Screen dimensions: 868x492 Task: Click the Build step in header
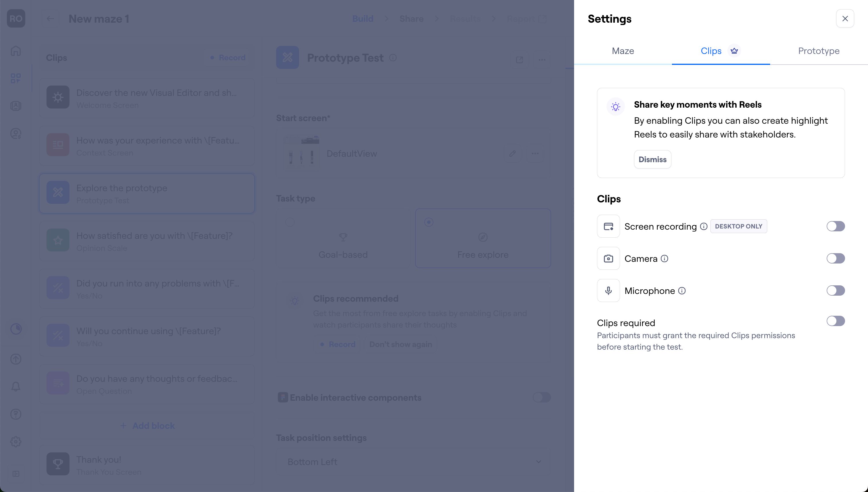pyautogui.click(x=363, y=19)
